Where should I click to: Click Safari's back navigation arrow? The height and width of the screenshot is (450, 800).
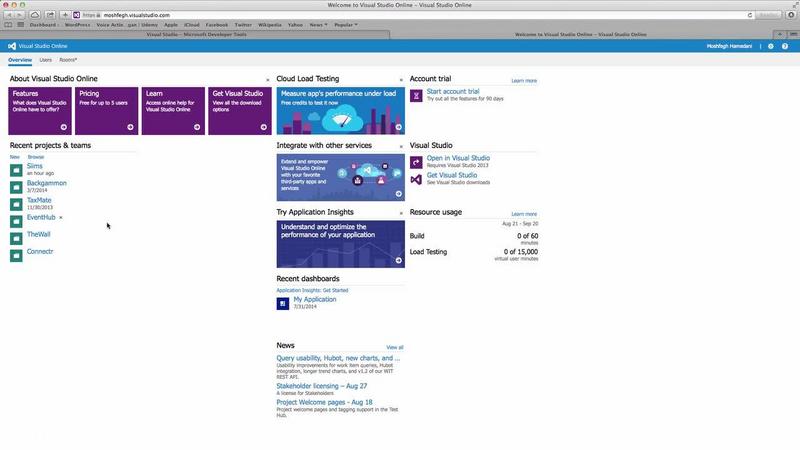(x=9, y=15)
